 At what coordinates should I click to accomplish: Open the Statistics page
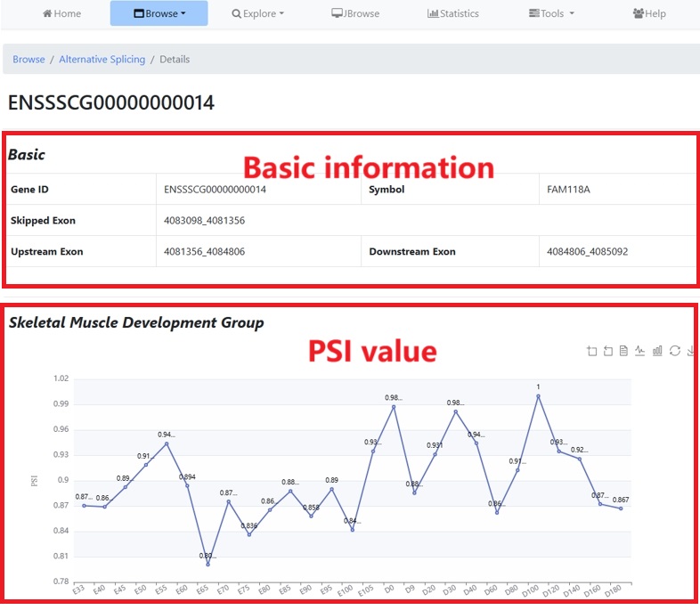point(452,13)
